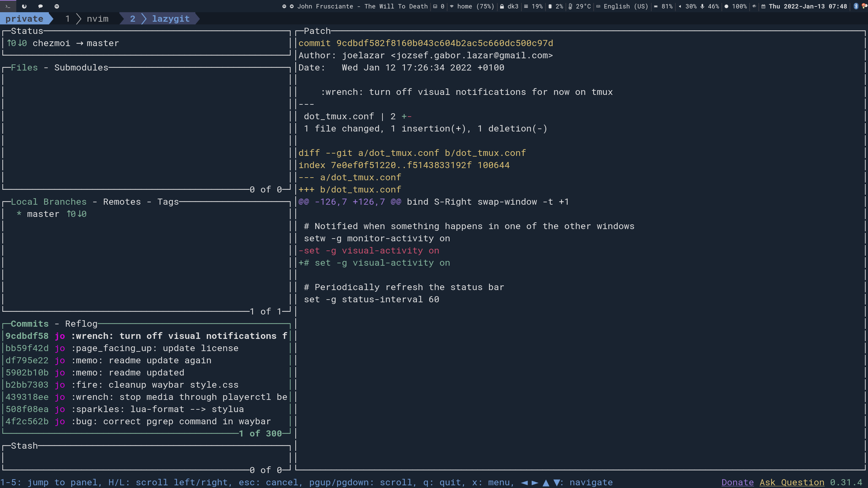Screen dimensions: 868x488
Task: Select commit 508f08ea lua-format to stylua
Action: 146,409
